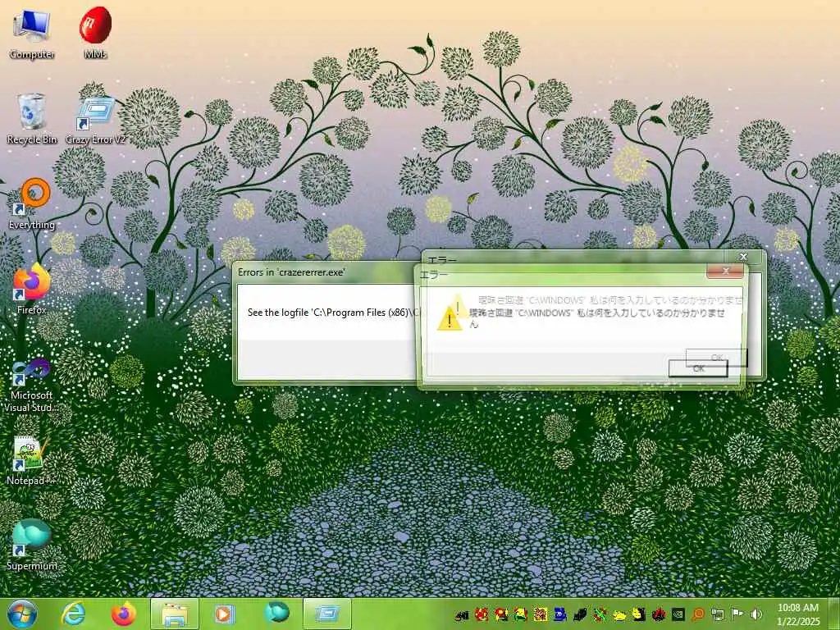Select the Microsoft Visual Studio shortcut

[x=32, y=386]
